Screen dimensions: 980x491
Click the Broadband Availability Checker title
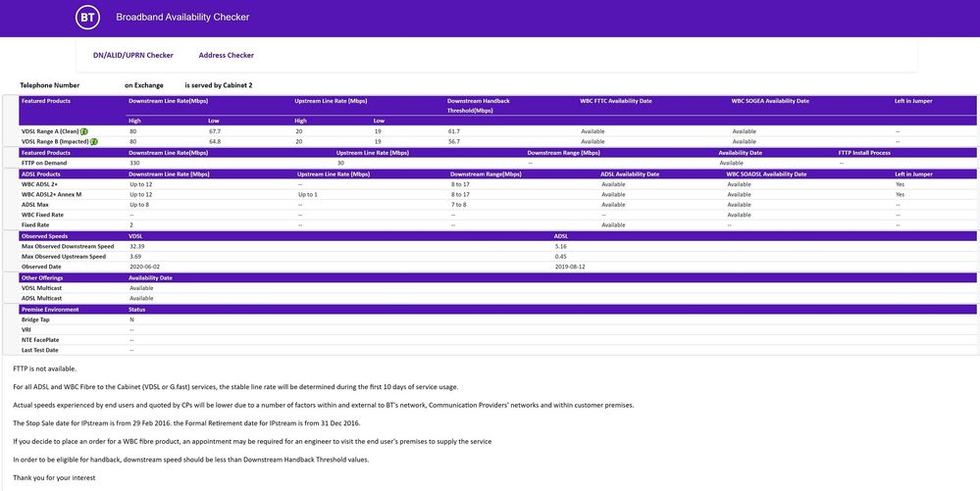[182, 18]
